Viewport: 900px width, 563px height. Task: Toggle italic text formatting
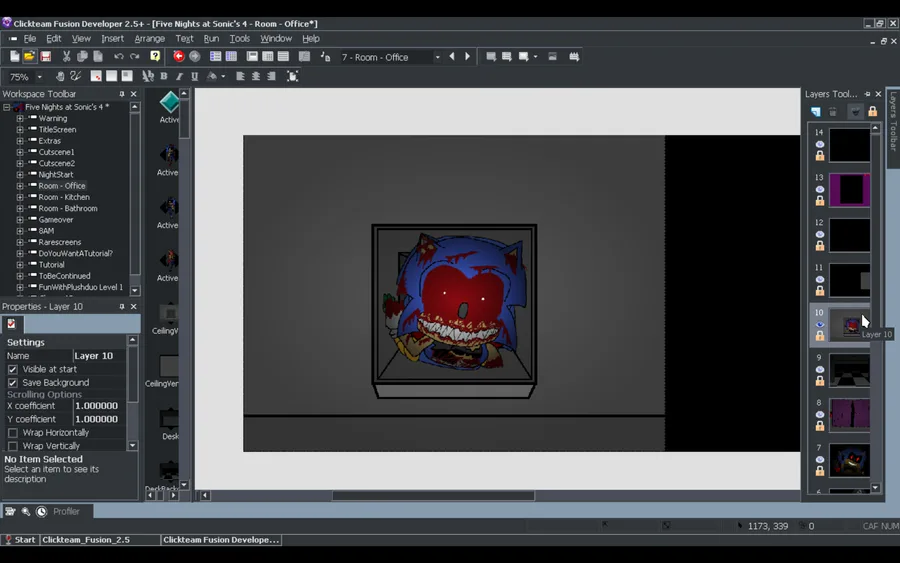coord(179,76)
